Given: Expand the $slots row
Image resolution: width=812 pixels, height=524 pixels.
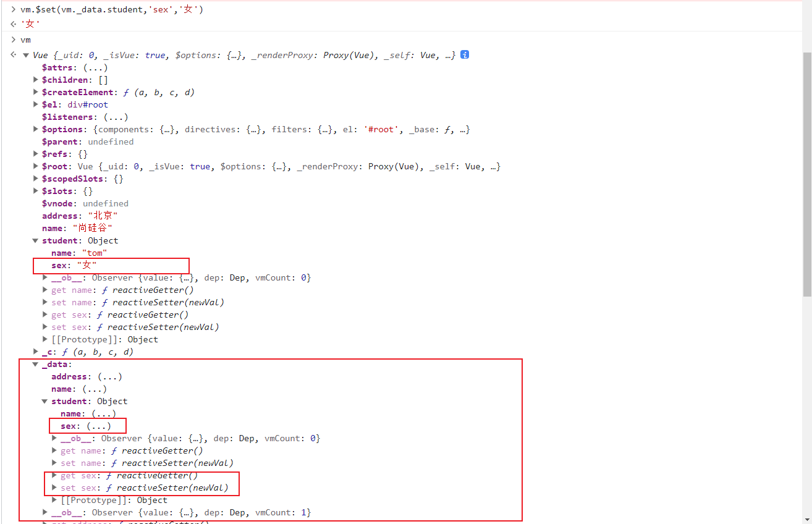Looking at the screenshot, I should coord(36,191).
